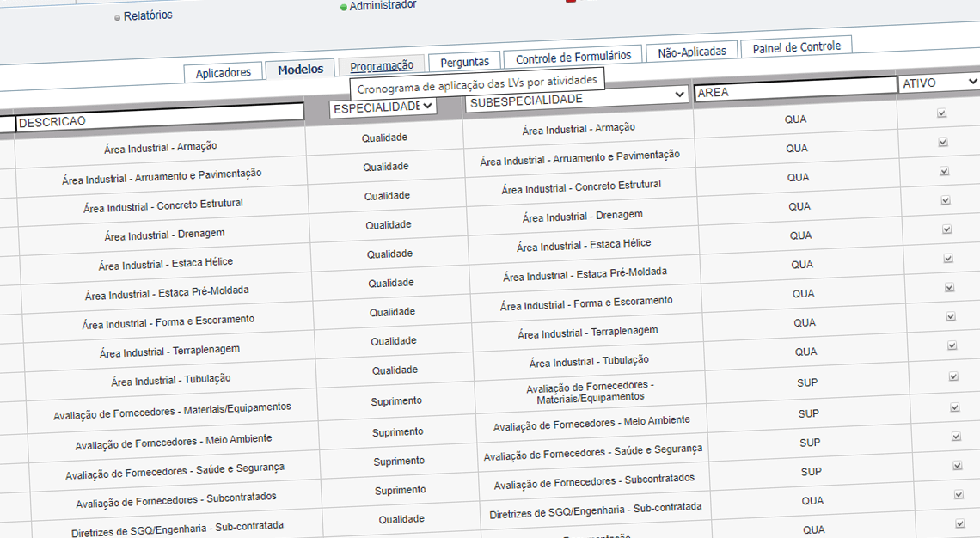
Task: Select the Modelos tab
Action: point(299,68)
